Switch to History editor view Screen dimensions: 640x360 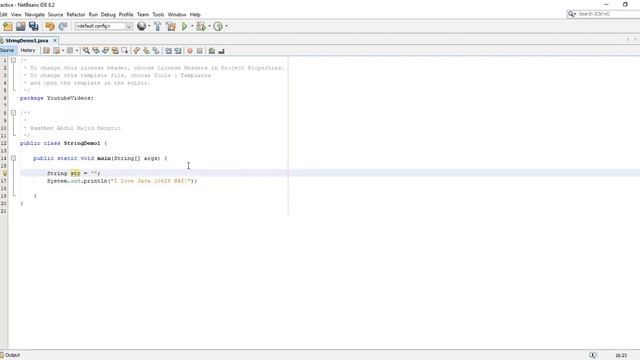click(28, 50)
